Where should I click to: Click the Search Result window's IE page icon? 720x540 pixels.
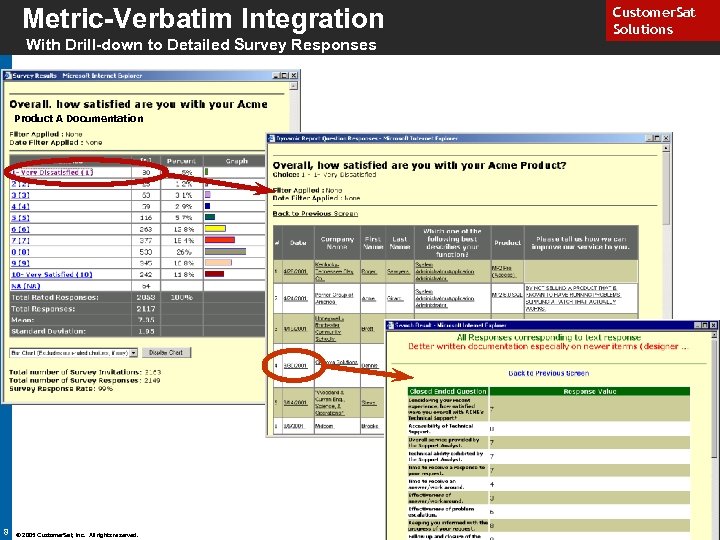click(391, 325)
